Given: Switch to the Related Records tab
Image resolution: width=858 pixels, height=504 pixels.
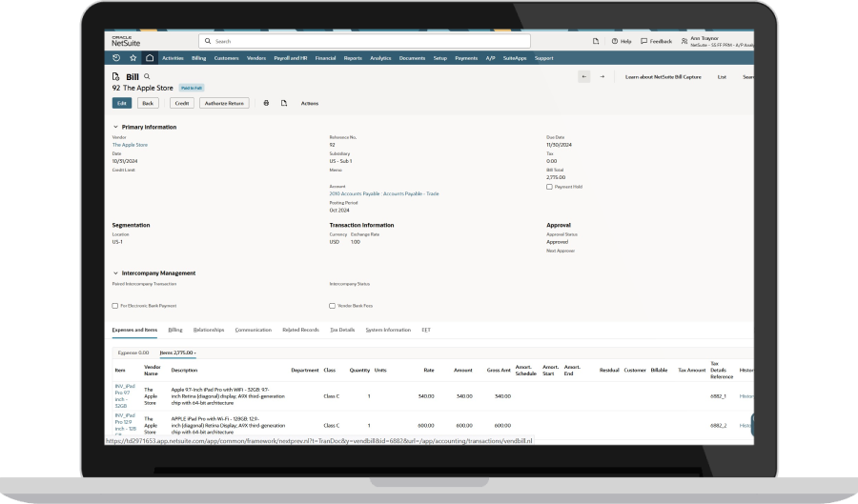Looking at the screenshot, I should 300,331.
